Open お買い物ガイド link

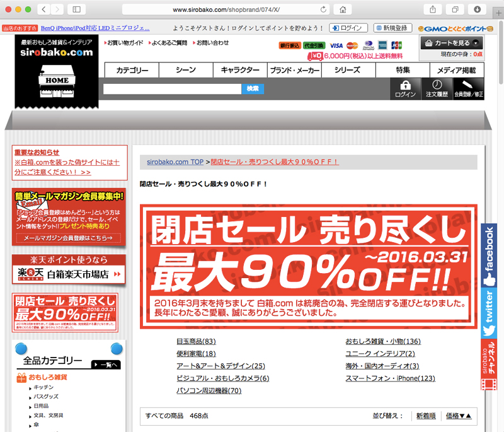(x=123, y=43)
